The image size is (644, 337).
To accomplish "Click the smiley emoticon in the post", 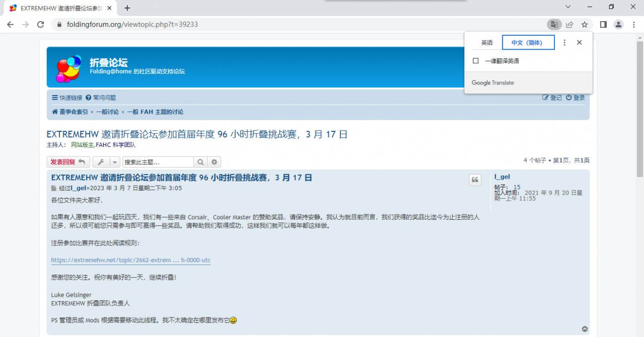I will coord(233,320).
